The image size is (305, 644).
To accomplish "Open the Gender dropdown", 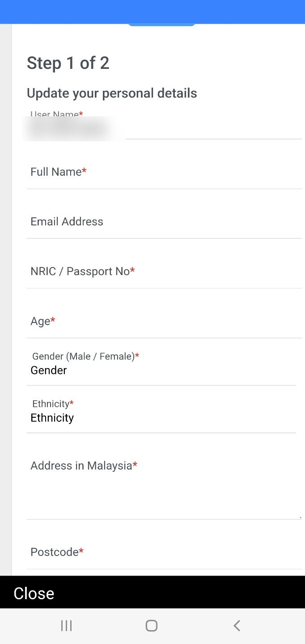I will pos(161,370).
